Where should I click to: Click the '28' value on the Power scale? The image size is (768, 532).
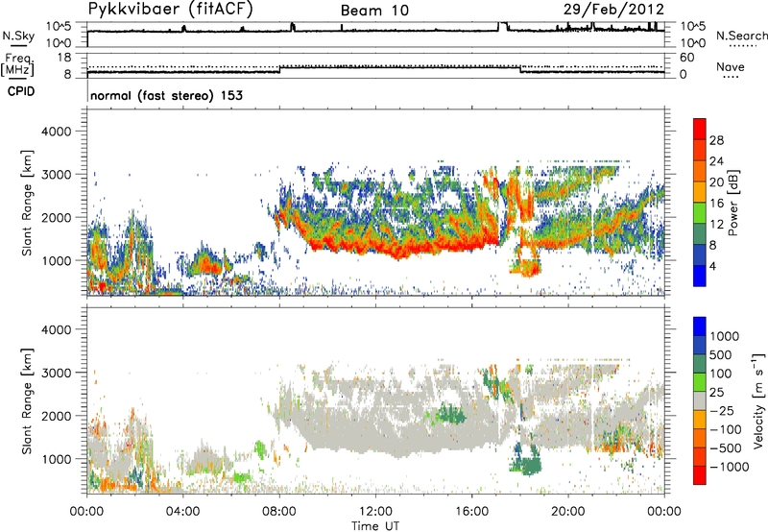click(716, 140)
